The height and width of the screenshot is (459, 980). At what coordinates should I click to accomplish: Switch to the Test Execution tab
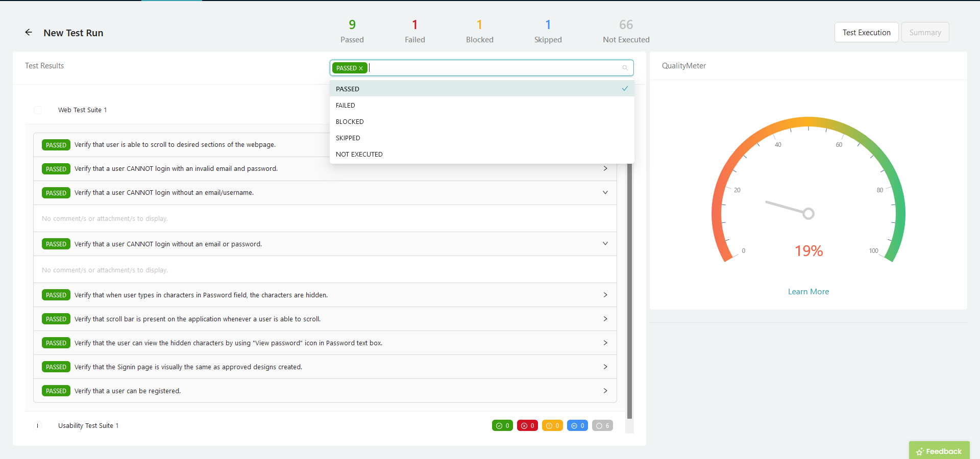click(x=866, y=32)
